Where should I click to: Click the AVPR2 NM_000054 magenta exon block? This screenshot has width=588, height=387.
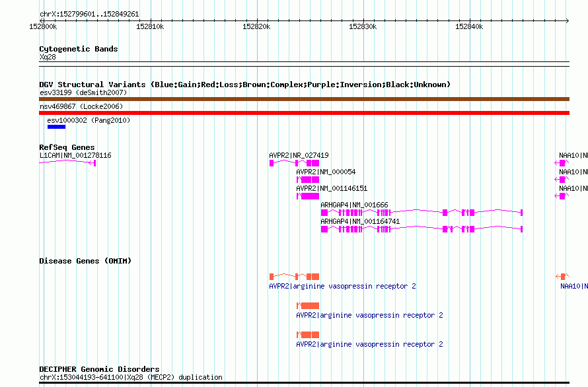308,180
